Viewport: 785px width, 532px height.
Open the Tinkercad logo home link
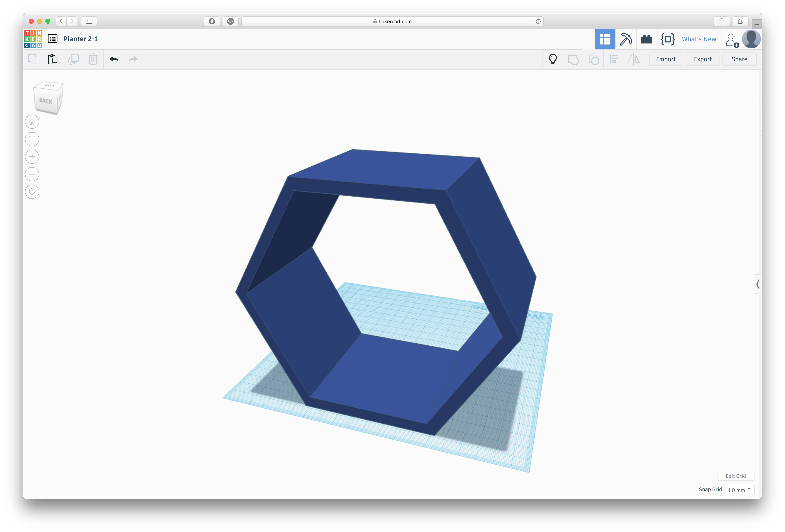point(33,39)
